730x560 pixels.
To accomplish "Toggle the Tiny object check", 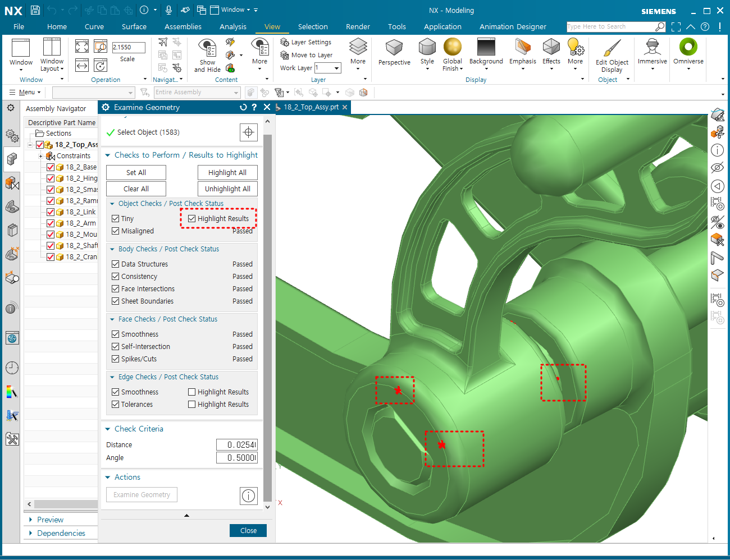I will tap(115, 219).
